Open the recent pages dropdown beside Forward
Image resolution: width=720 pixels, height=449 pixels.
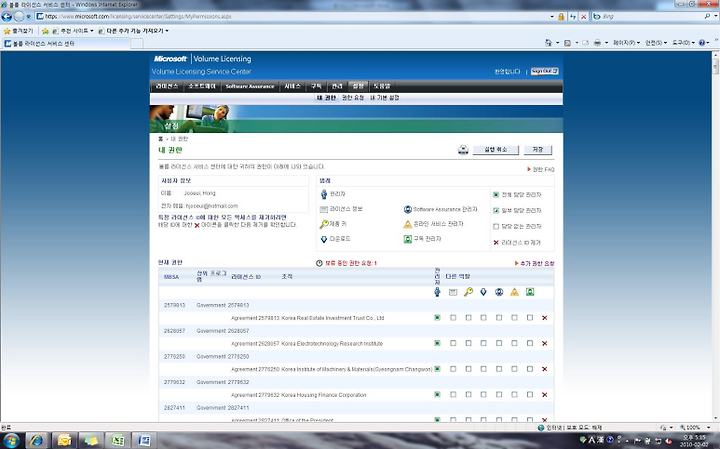28,17
